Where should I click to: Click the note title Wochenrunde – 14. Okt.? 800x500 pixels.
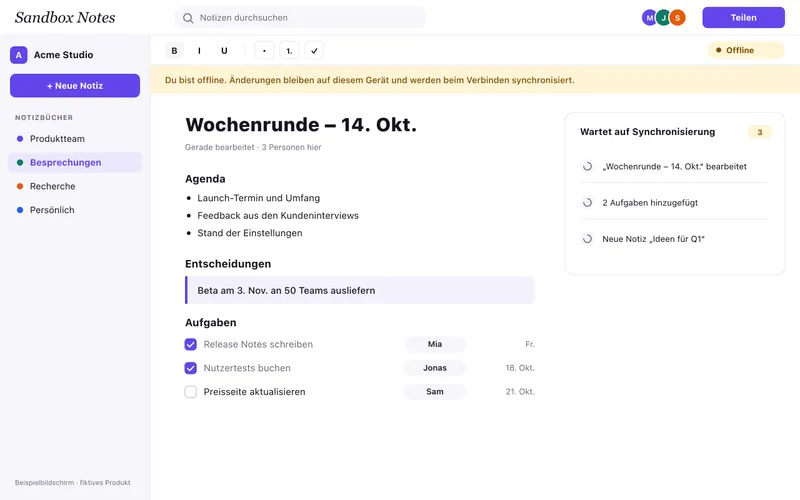301,124
